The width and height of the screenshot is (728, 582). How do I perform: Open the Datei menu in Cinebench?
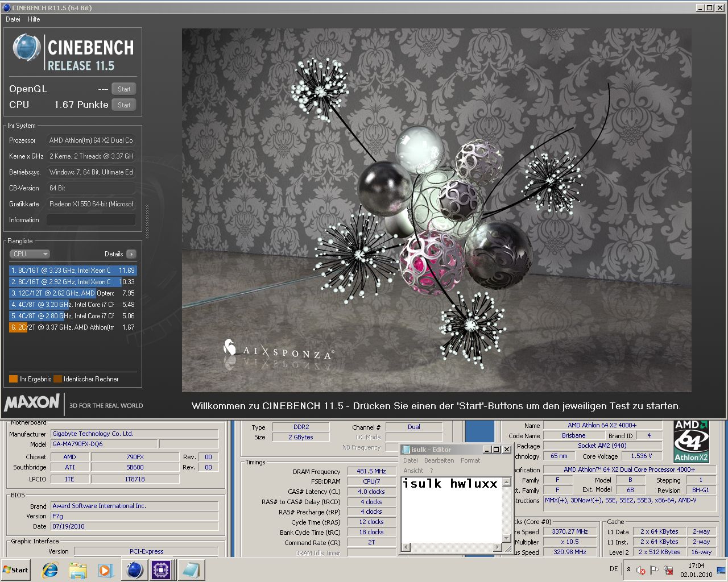click(x=13, y=19)
